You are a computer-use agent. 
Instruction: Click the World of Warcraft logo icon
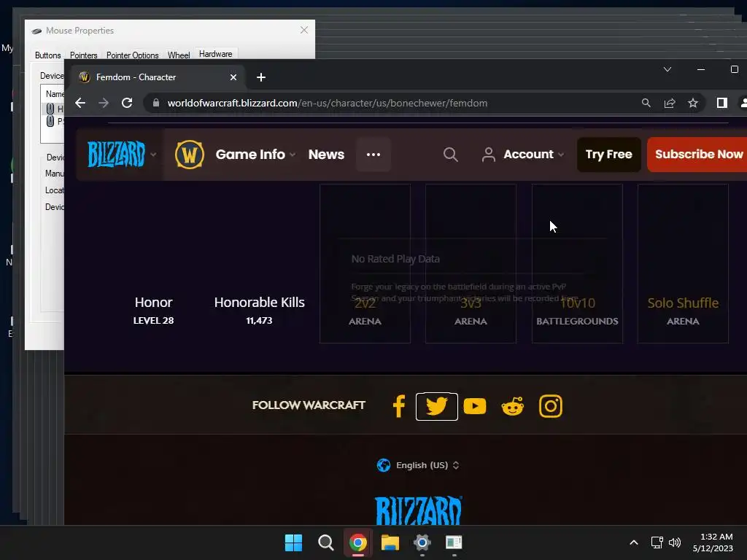189,155
